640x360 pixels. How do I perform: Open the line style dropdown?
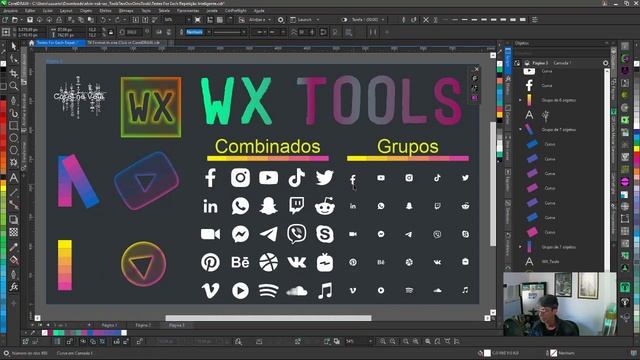(244, 32)
